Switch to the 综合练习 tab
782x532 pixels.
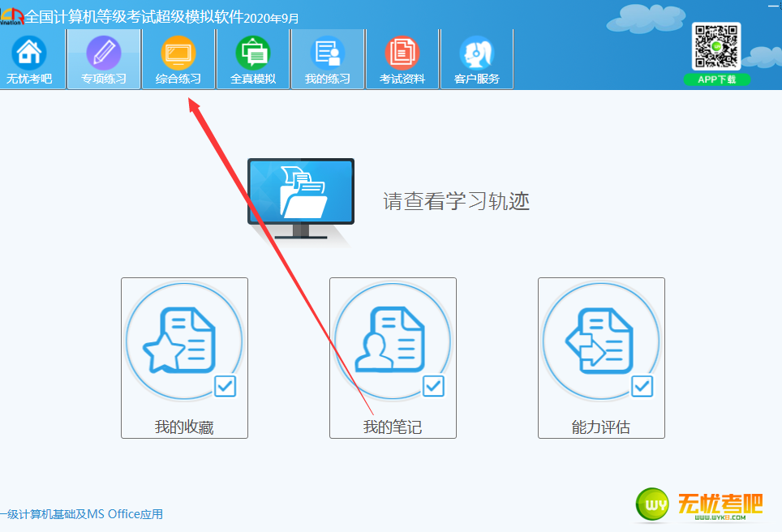[x=178, y=59]
